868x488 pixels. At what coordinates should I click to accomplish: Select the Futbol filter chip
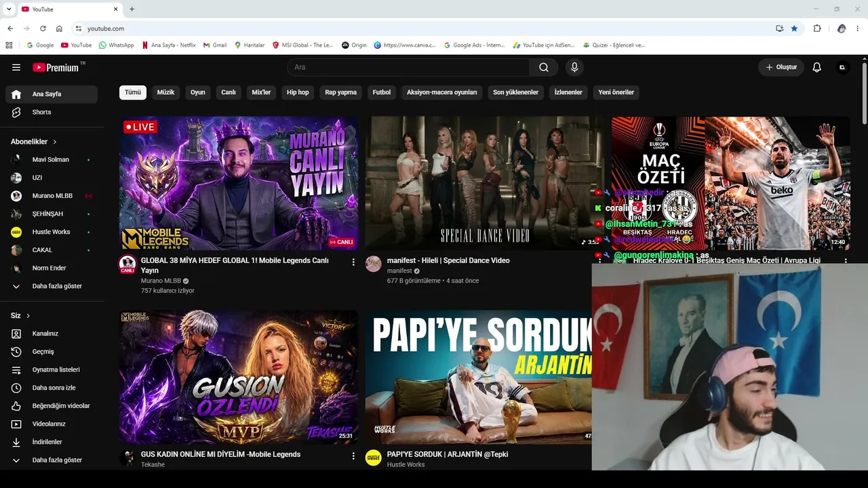(382, 92)
